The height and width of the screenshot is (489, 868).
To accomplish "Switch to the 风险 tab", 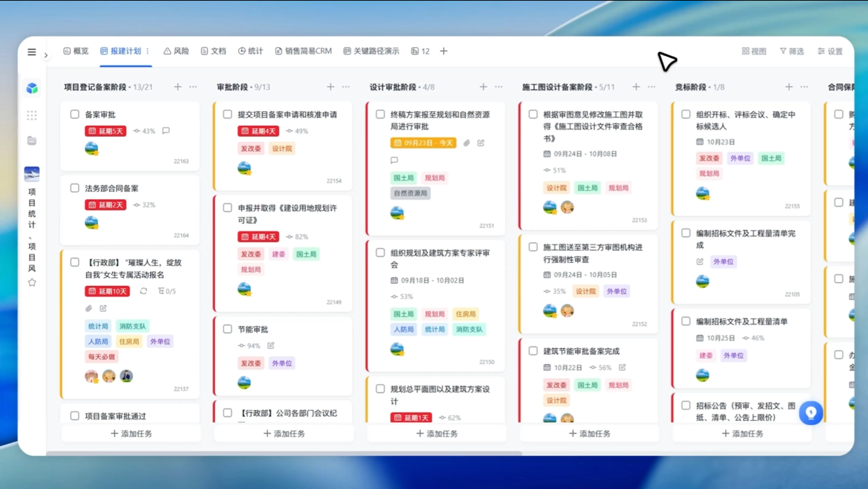I will tap(176, 51).
